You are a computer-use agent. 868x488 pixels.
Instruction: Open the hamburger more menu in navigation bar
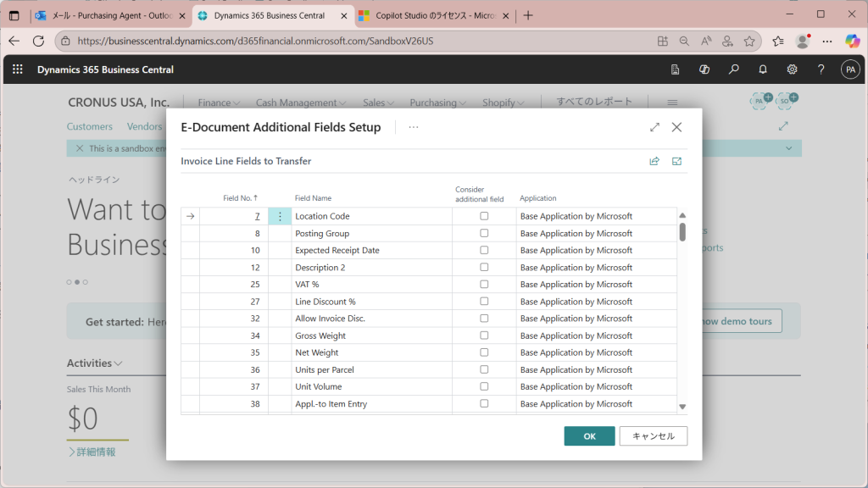[x=672, y=103]
